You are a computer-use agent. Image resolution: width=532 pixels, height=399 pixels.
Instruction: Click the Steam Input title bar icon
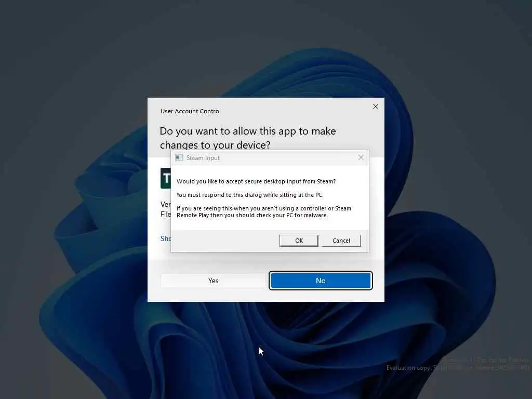tap(179, 158)
